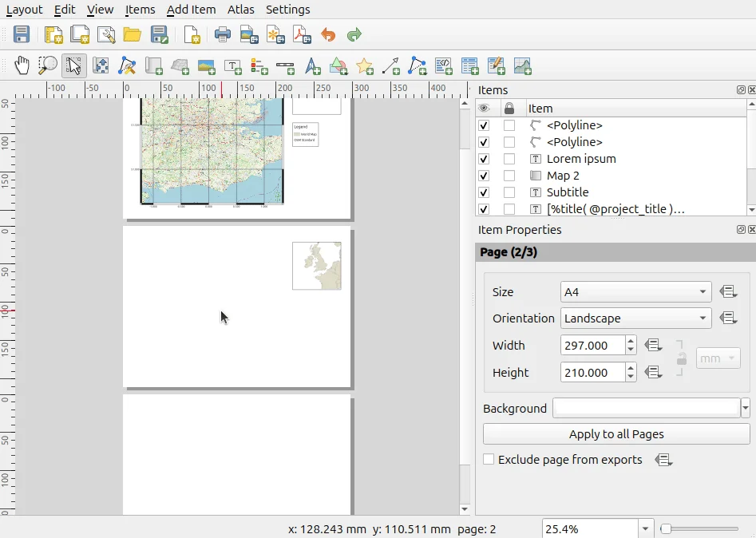Pick the Add Legend tool

[x=259, y=65]
